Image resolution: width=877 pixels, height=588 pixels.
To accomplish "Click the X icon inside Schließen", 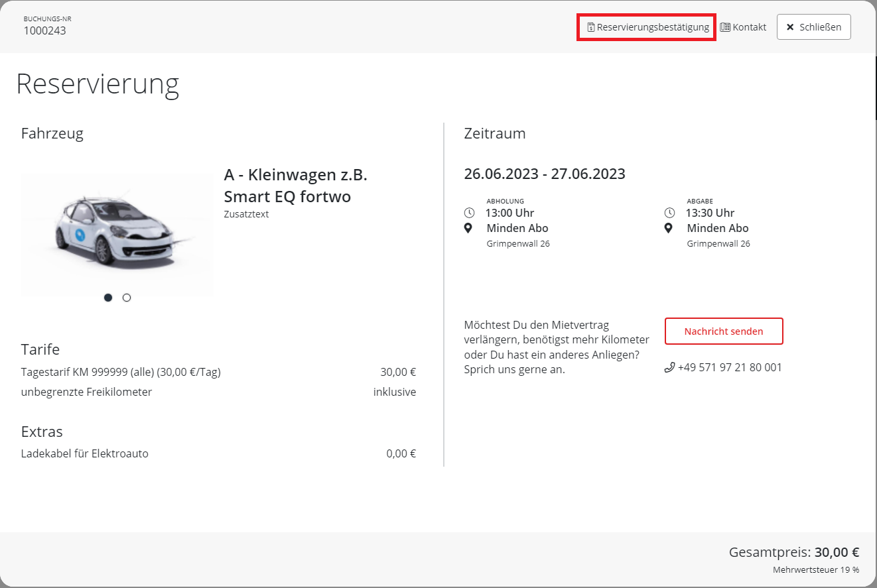I will pos(790,27).
